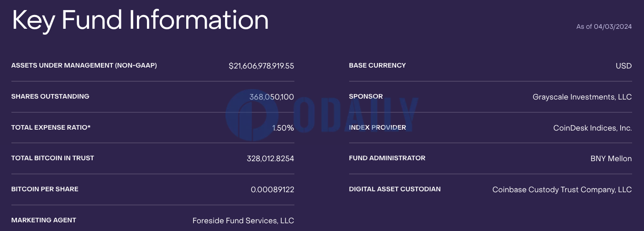Click the Marketing Agent label
The image size is (644, 231).
tap(44, 220)
